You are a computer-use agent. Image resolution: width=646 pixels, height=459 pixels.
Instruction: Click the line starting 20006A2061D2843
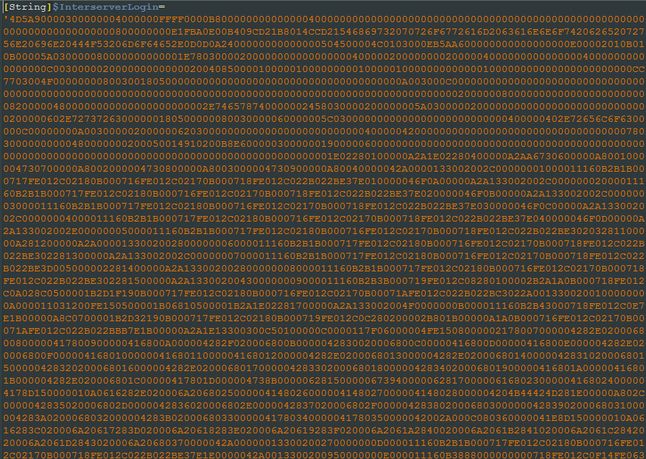pyautogui.click(x=325, y=442)
